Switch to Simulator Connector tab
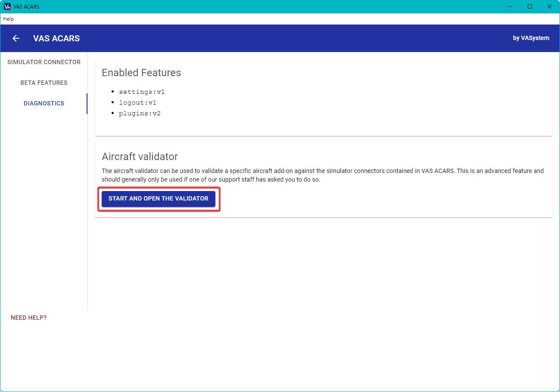Viewport: 560px width, 392px height. pyautogui.click(x=44, y=62)
